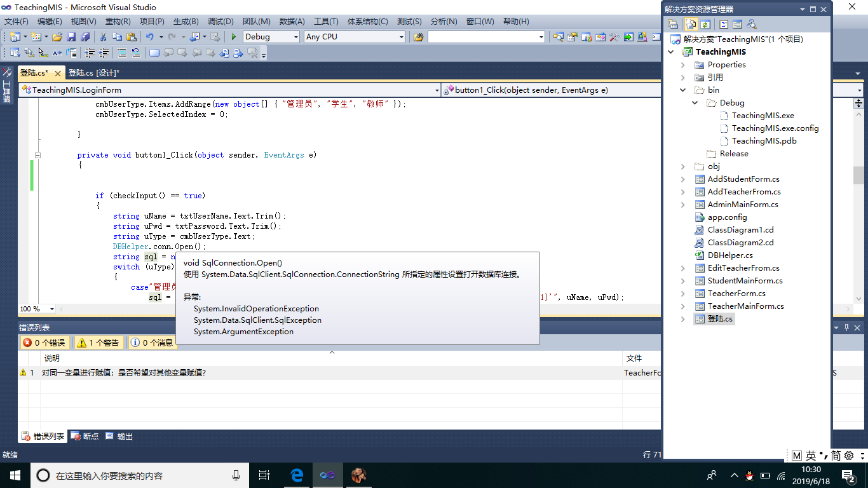Collapse the button1_Click method outline

(x=37, y=155)
